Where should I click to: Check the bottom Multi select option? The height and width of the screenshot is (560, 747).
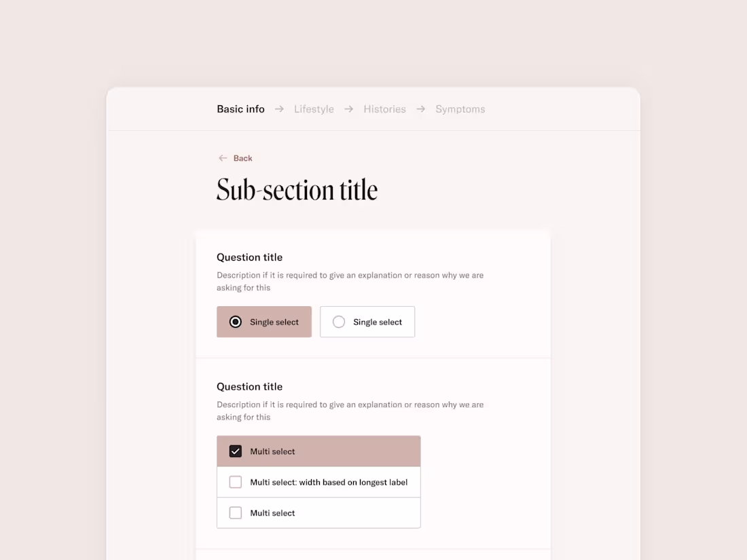pyautogui.click(x=318, y=512)
